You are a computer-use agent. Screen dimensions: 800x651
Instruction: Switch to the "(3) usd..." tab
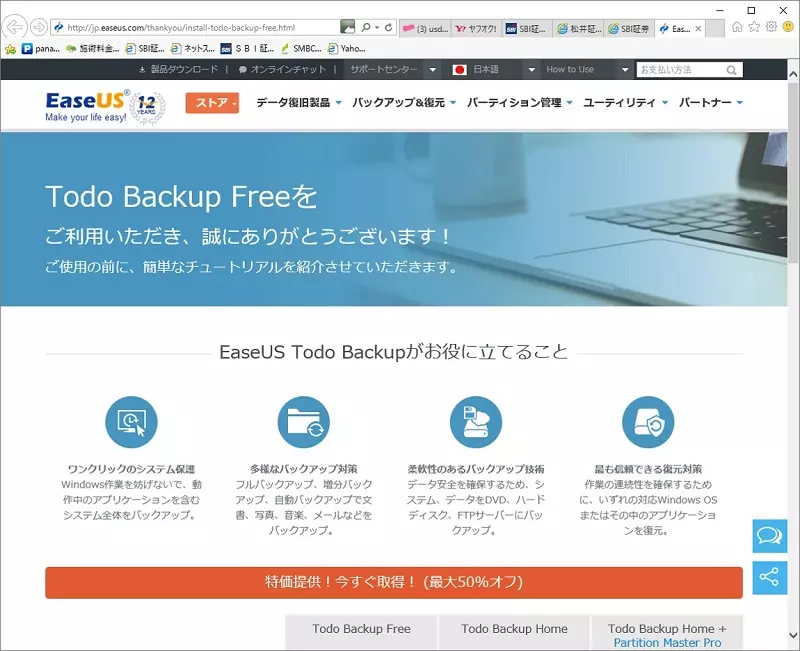point(425,29)
